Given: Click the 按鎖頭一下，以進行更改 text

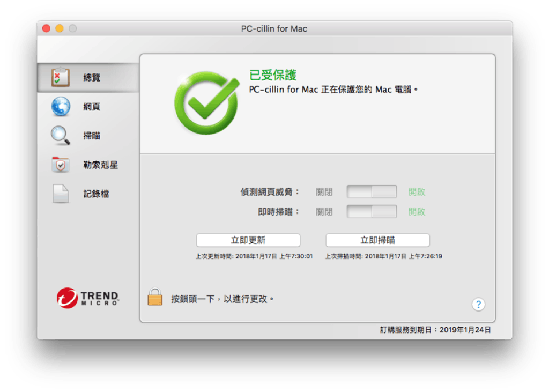Looking at the screenshot, I should tap(222, 299).
